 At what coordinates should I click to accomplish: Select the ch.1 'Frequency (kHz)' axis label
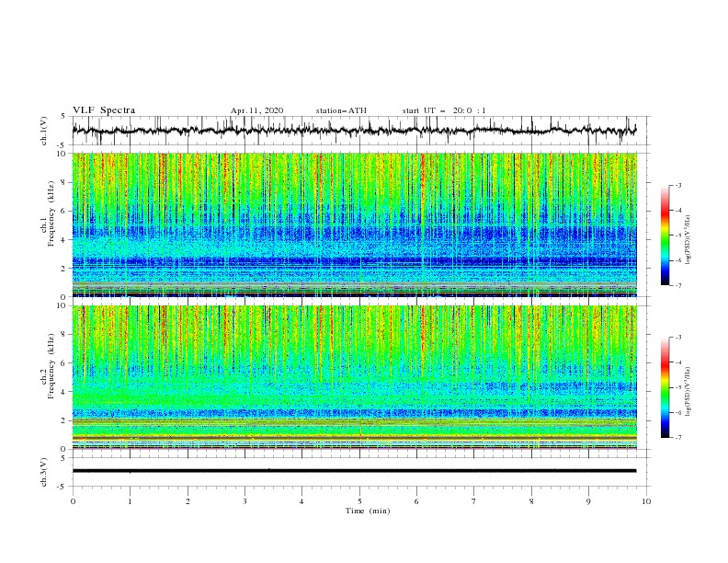tap(51, 213)
